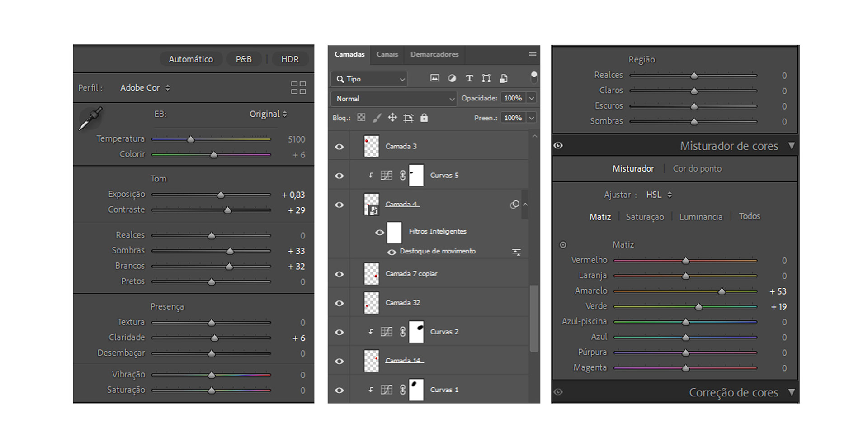Open the Perfil Adobe Cor dropdown
The image size is (868, 448).
point(145,88)
